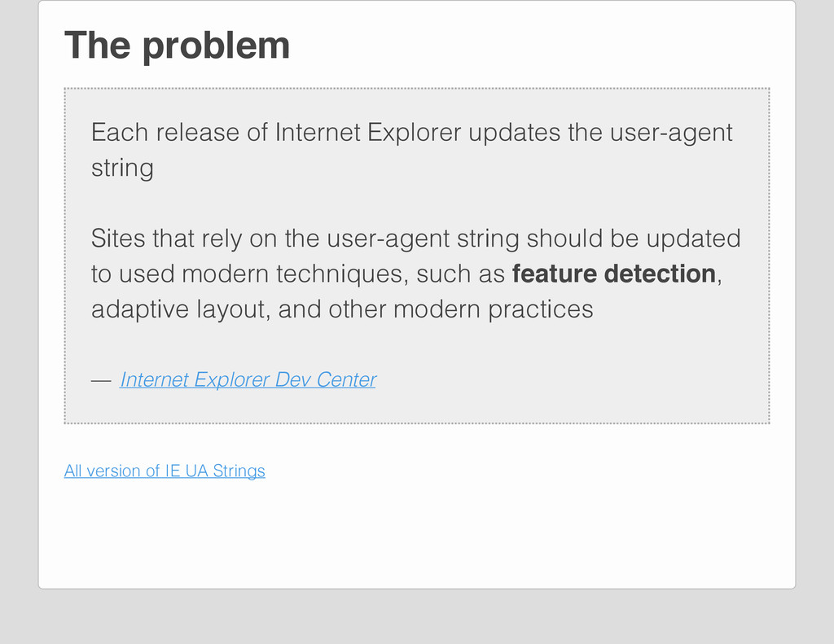Open the Internet Explorer Dev Center link
The width and height of the screenshot is (834, 644).
pos(248,379)
